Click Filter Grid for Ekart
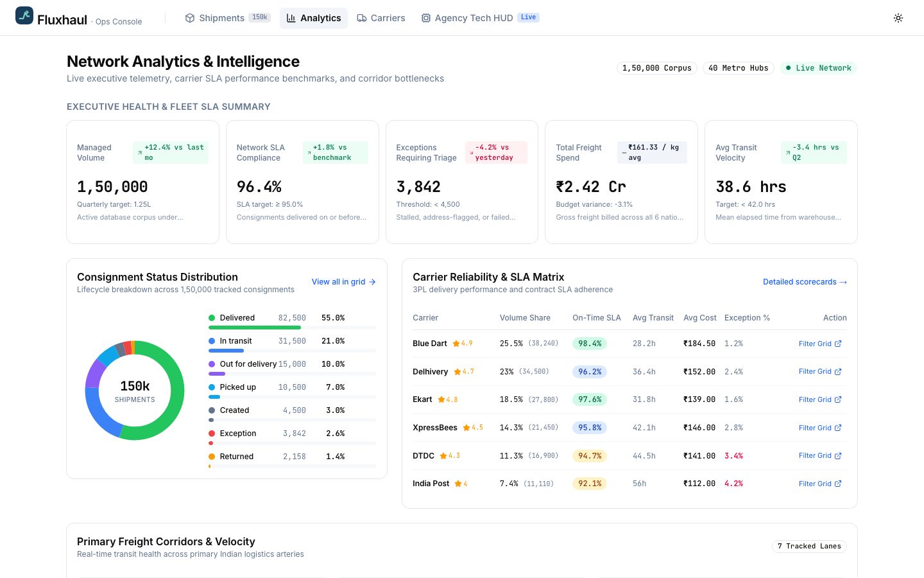 point(820,399)
